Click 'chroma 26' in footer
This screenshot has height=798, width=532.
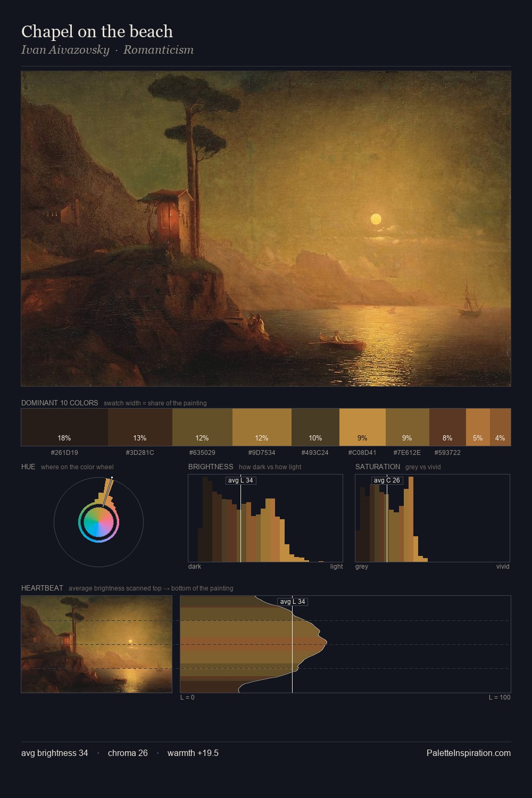click(128, 753)
